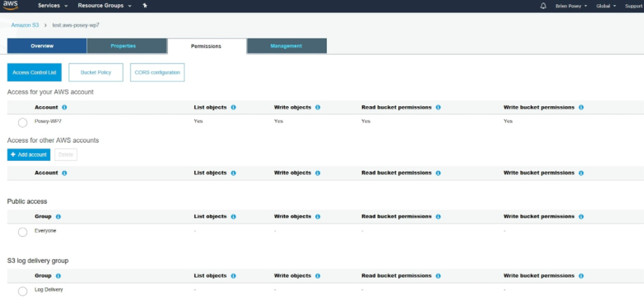The width and height of the screenshot is (644, 304).
Task: Open the Bucket Policy section
Action: tap(95, 72)
